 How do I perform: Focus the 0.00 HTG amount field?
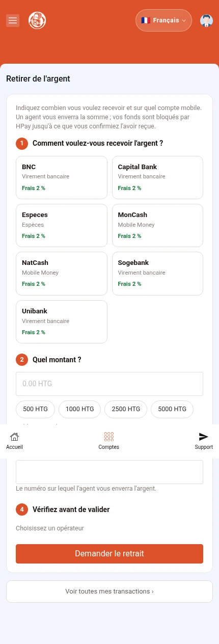109,384
